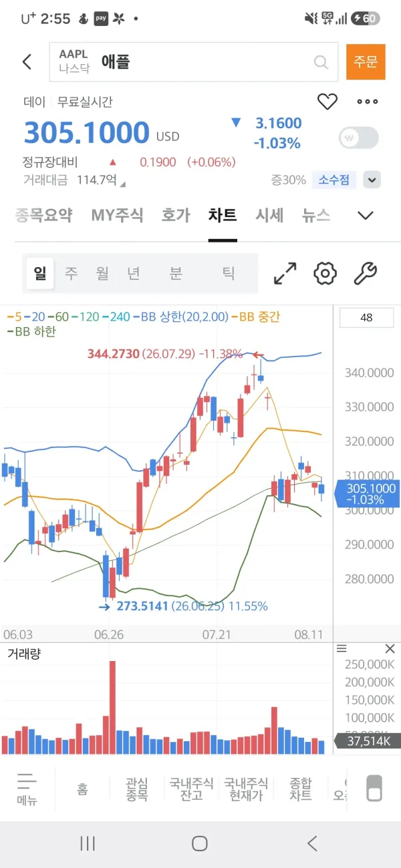Expand the stock info chevron below price
401x868 pixels.
click(x=373, y=180)
